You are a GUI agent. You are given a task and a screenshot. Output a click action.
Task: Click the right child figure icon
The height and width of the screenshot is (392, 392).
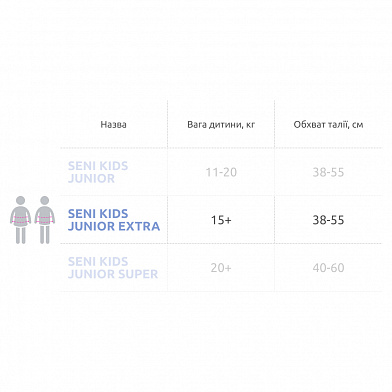(45, 220)
